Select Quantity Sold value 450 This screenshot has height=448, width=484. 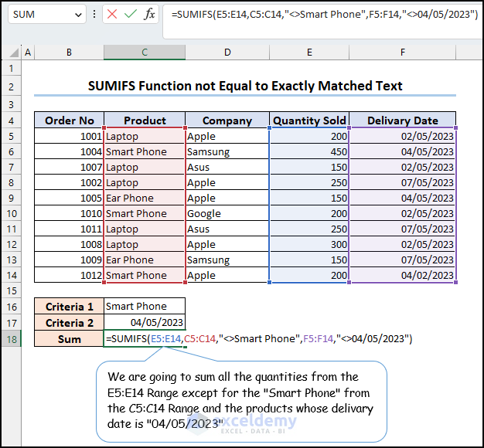click(x=309, y=152)
